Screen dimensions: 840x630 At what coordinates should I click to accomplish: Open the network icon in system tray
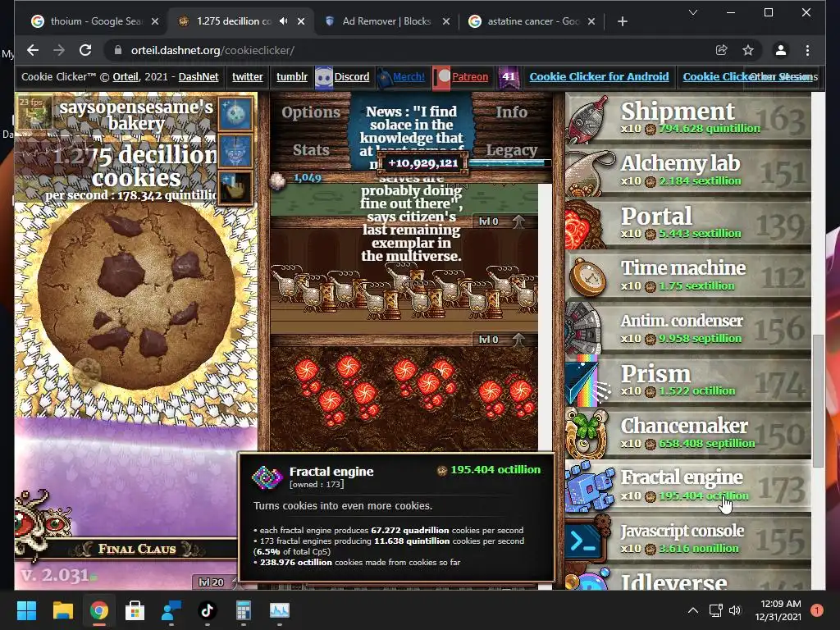click(715, 610)
